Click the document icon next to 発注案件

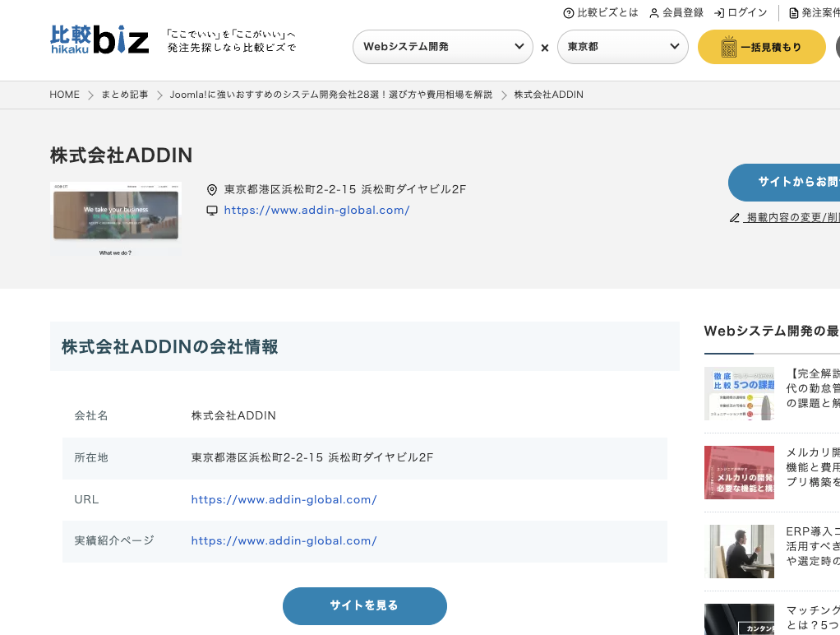click(x=793, y=13)
